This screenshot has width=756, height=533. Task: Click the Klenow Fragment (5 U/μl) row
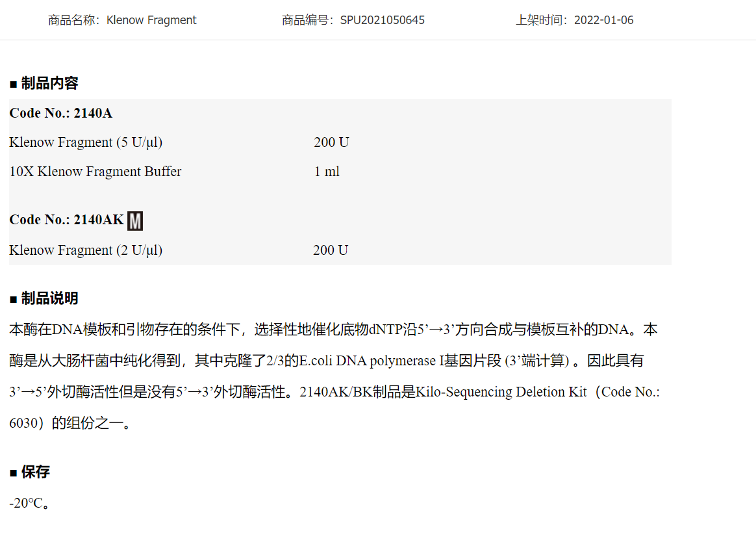(x=86, y=142)
